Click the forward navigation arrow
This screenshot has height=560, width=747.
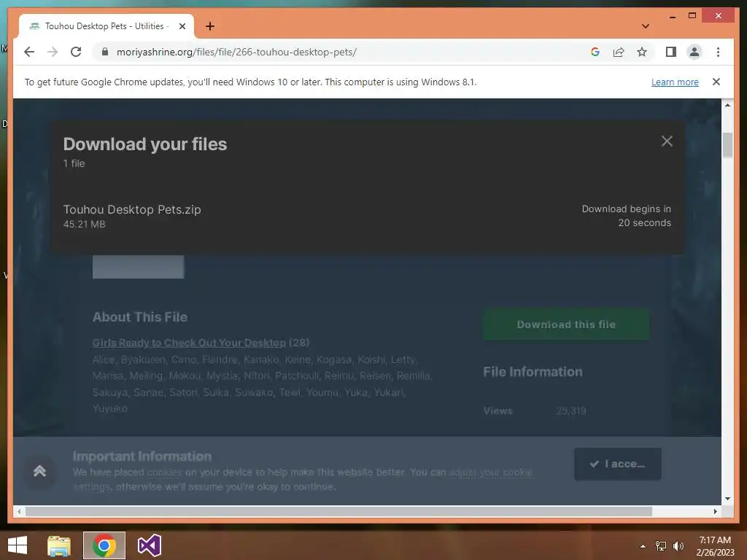(53, 52)
